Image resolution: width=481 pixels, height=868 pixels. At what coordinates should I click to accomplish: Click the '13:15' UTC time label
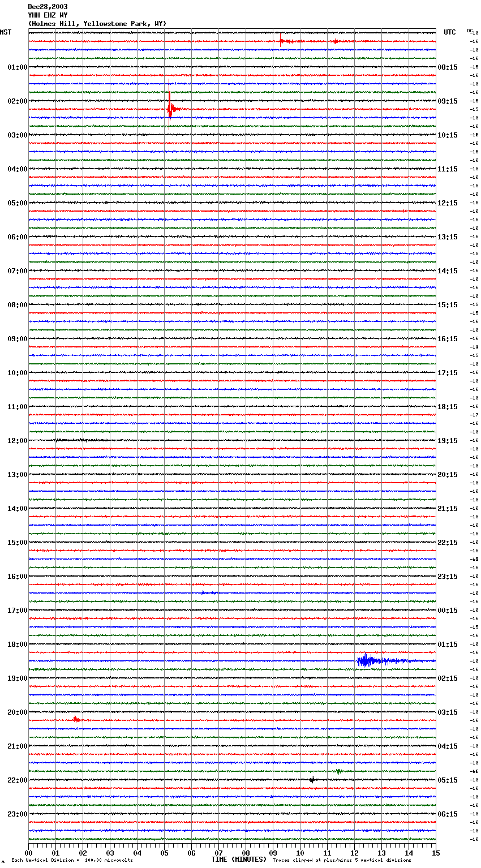point(448,237)
